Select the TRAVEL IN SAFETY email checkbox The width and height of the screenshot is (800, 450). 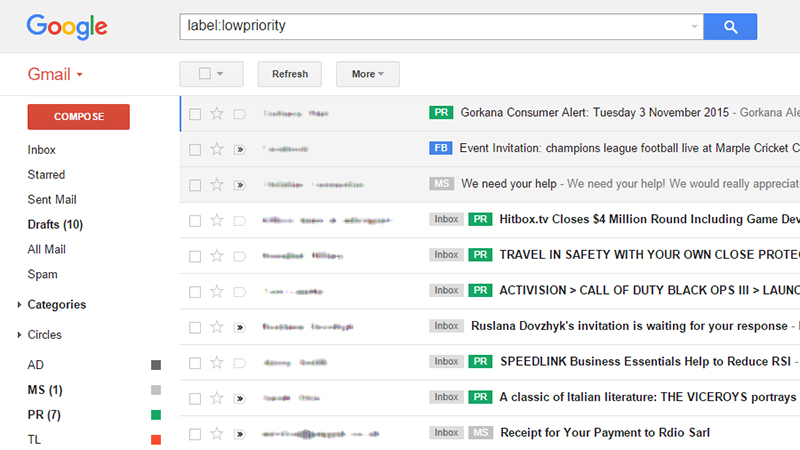tap(195, 256)
